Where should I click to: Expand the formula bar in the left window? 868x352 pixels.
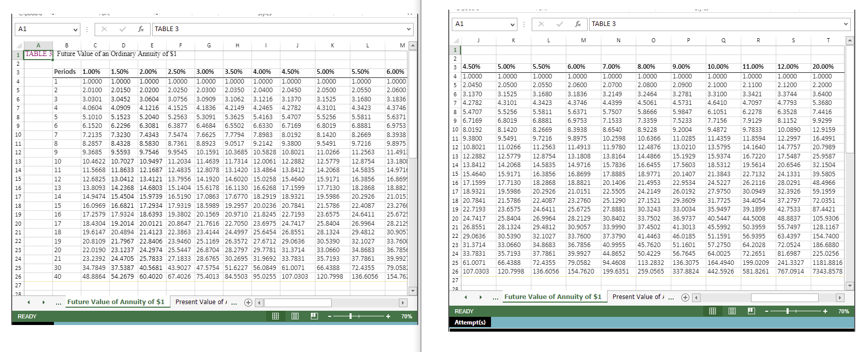click(409, 29)
